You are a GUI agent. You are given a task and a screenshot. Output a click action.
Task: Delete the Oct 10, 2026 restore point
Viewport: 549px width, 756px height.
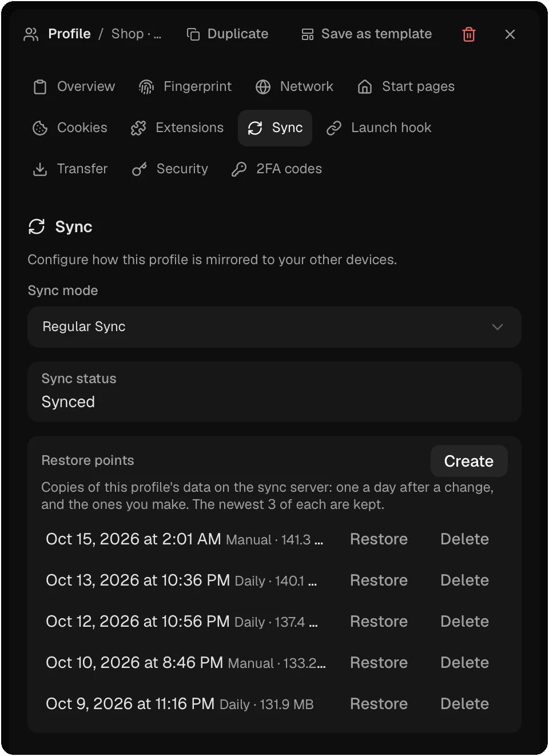(464, 663)
